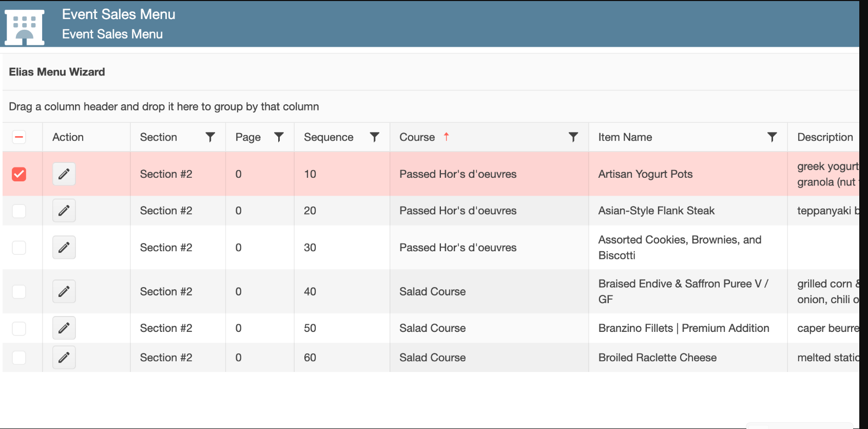Click pencil icon for Asian-Style Flank Steak
The width and height of the screenshot is (868, 429).
(x=64, y=211)
